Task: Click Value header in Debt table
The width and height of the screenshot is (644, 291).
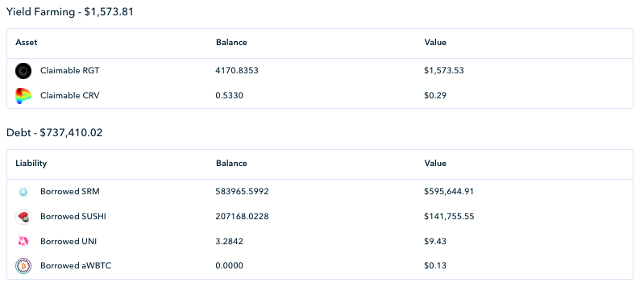Action: 435,163
